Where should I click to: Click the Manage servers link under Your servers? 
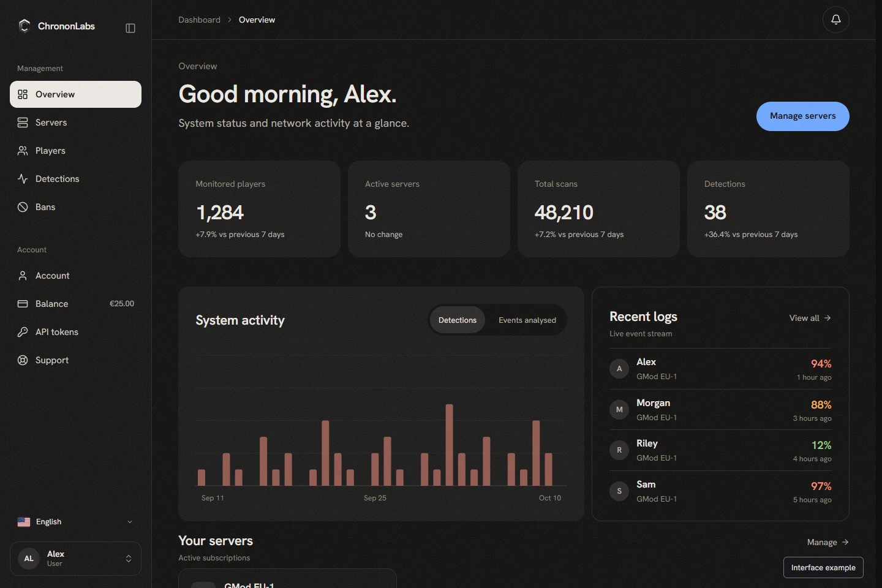coord(827,542)
